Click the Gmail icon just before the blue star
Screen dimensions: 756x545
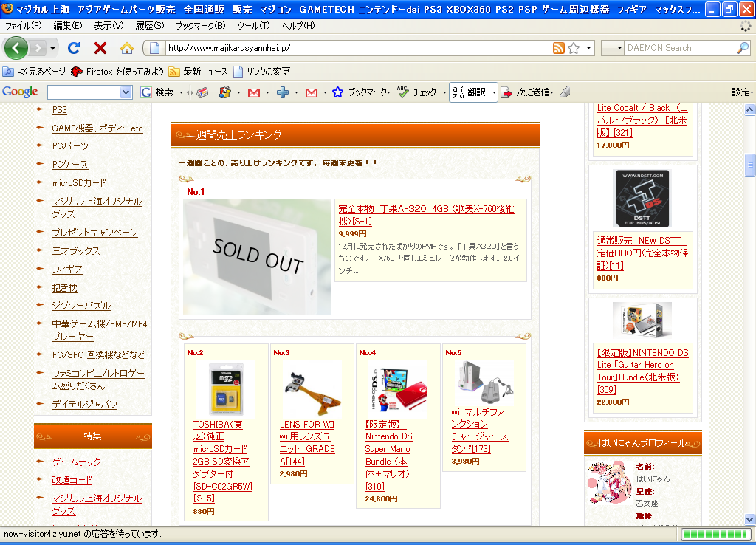[312, 92]
